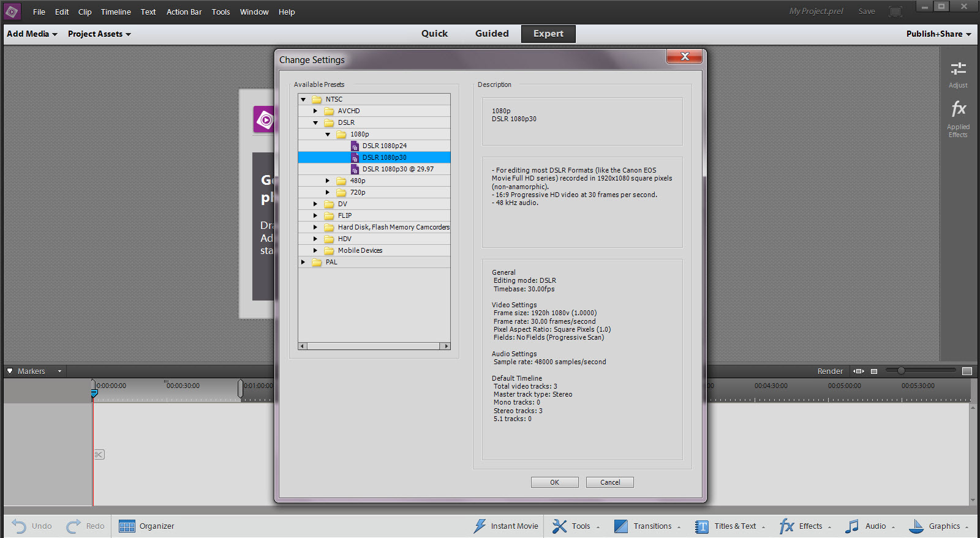This screenshot has height=538, width=980.
Task: Click the Premiere Elements app logo icon
Action: coord(12,11)
